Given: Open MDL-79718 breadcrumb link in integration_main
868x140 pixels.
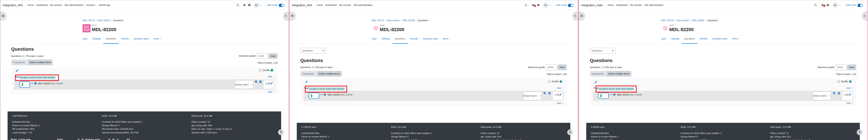Looking at the screenshot, I should pyautogui.click(x=667, y=20).
